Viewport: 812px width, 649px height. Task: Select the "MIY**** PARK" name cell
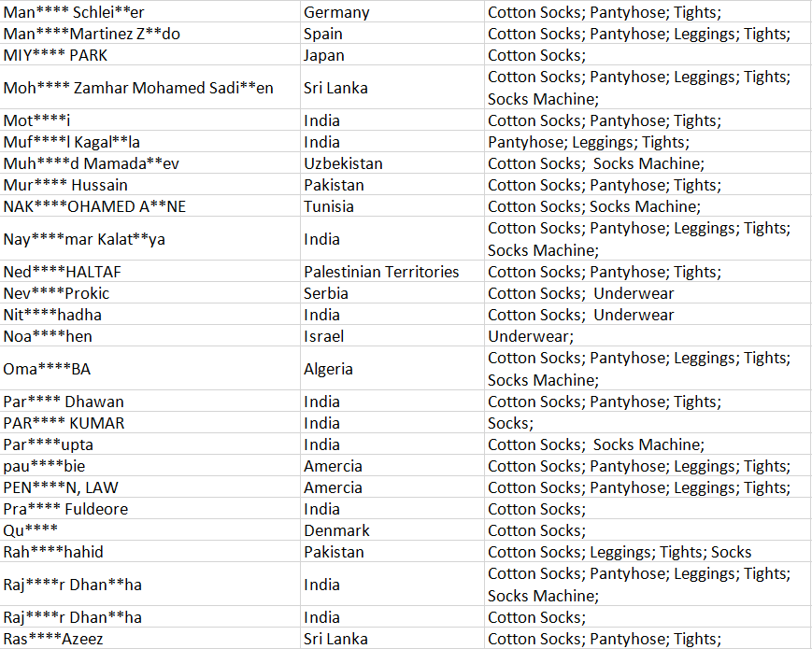tap(55, 55)
